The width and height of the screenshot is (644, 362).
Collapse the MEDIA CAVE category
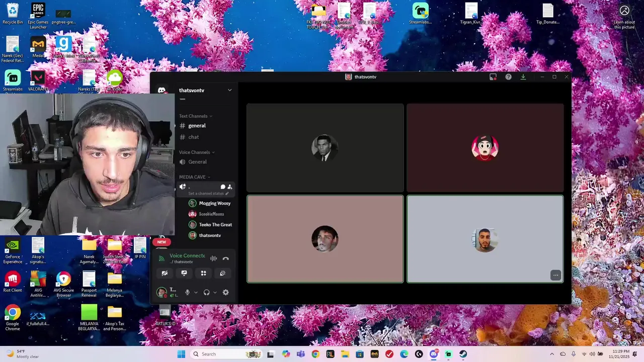195,177
